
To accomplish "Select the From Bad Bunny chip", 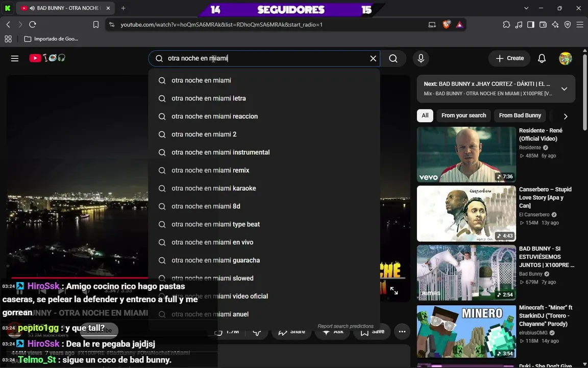I will (520, 116).
